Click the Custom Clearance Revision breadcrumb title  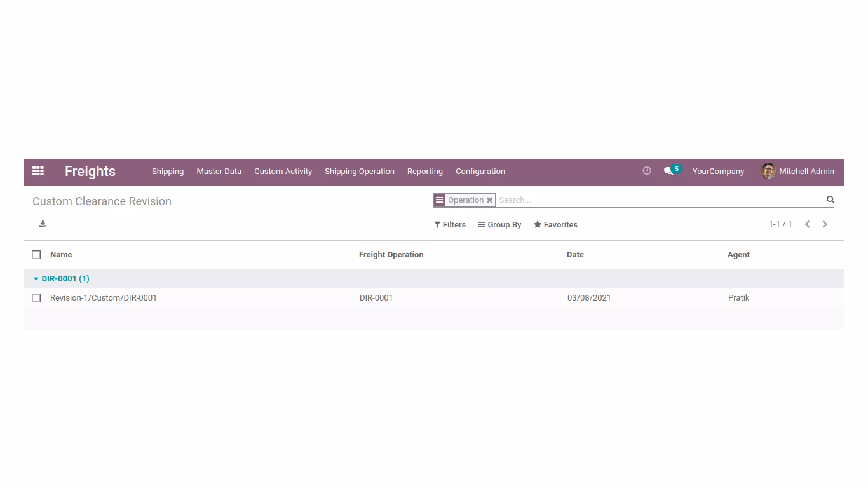(102, 201)
